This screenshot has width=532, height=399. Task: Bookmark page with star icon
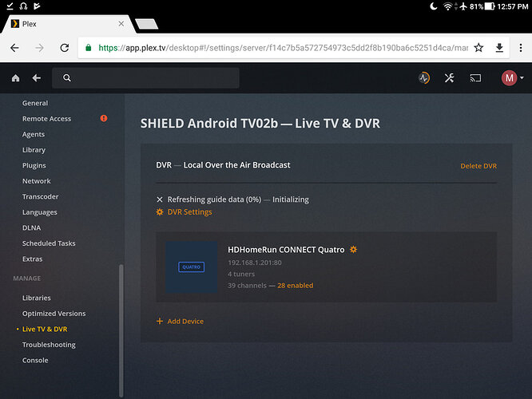pos(478,48)
